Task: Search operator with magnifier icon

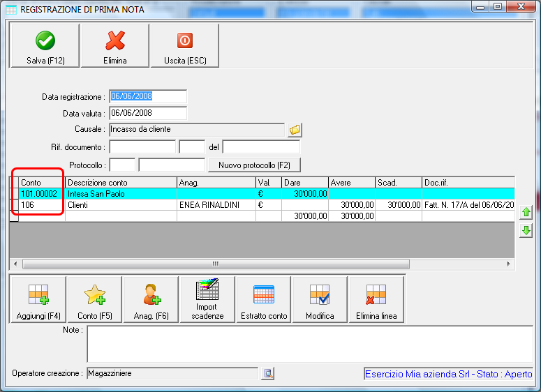Action: (x=268, y=373)
